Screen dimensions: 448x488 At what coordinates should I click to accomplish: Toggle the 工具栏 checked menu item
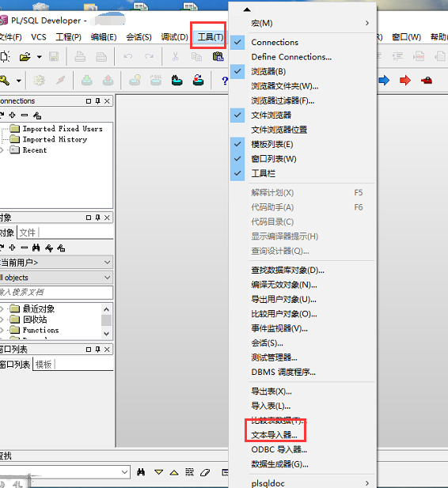click(303, 174)
